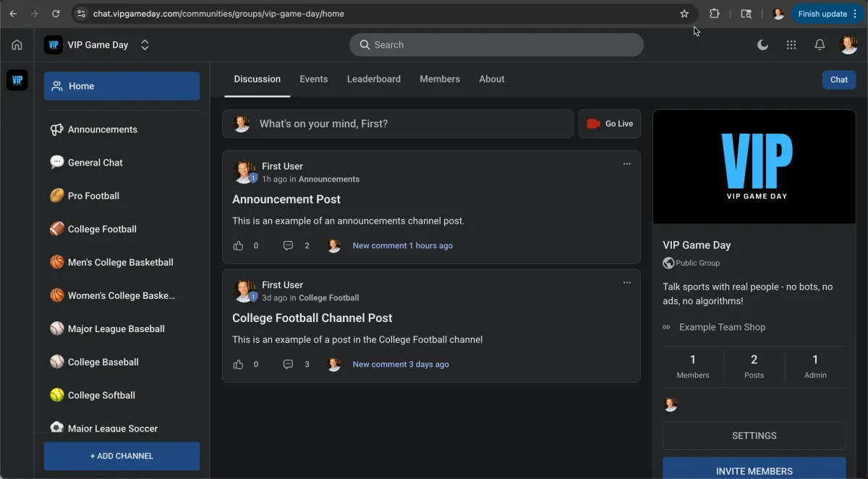Open the New comment 3 days ago link
This screenshot has height=479, width=868.
pyautogui.click(x=401, y=365)
